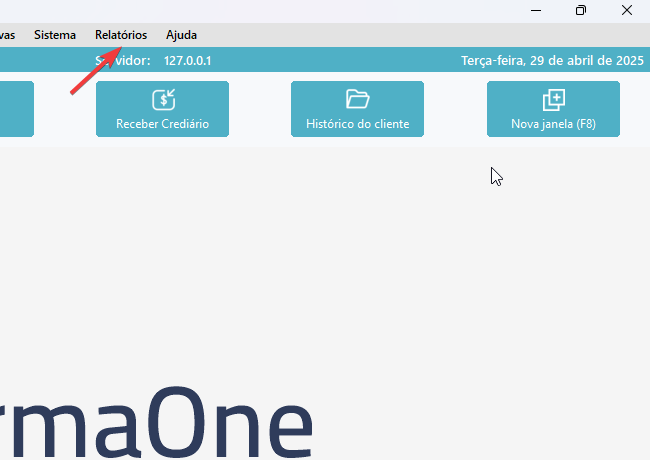Close the application window
The height and width of the screenshot is (460, 650).
pos(627,10)
